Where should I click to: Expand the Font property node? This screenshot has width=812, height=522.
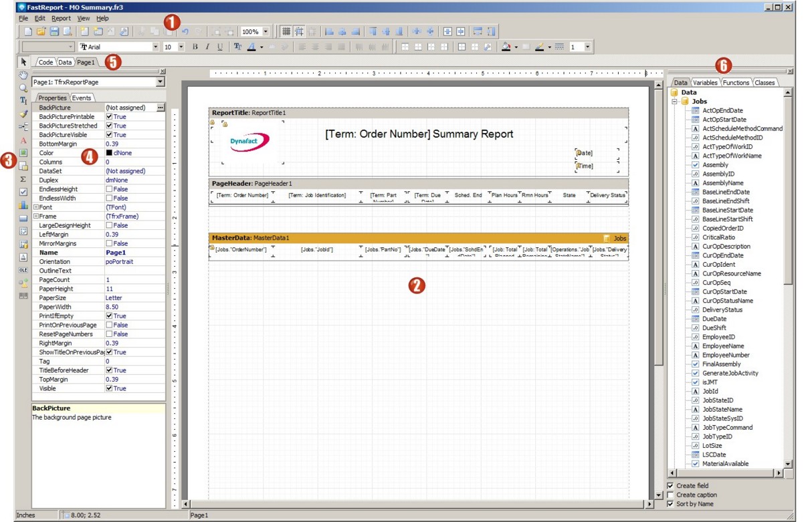click(35, 207)
